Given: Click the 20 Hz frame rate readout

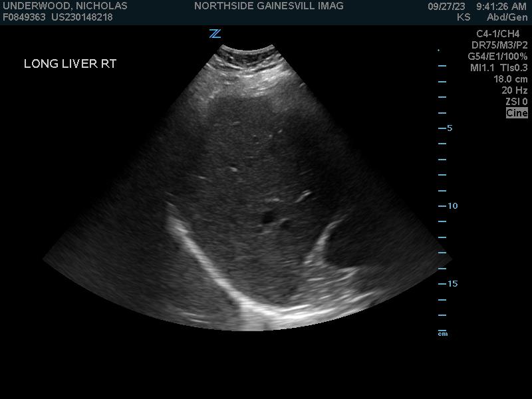Looking at the screenshot, I should pos(514,90).
